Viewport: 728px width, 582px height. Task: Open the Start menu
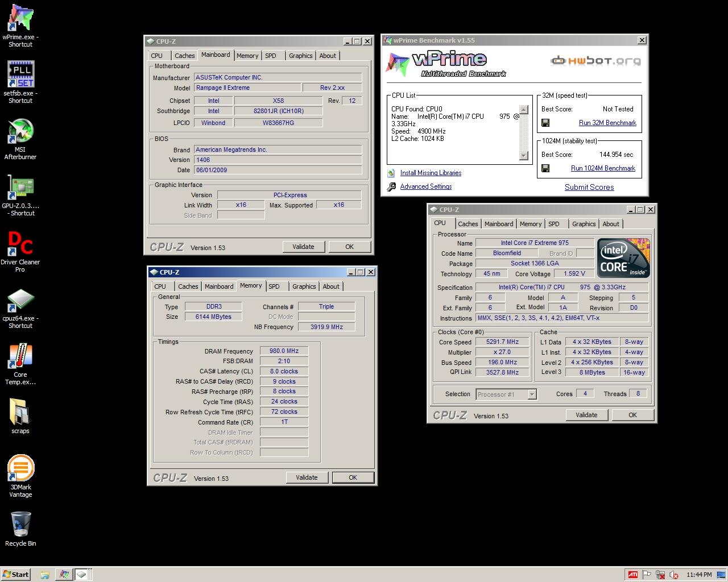15,575
